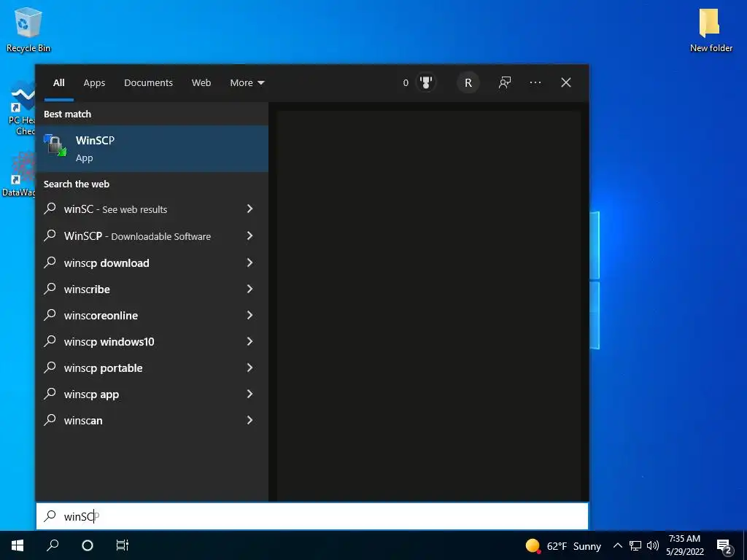Switch to the Apps tab
The height and width of the screenshot is (560, 747).
point(94,83)
